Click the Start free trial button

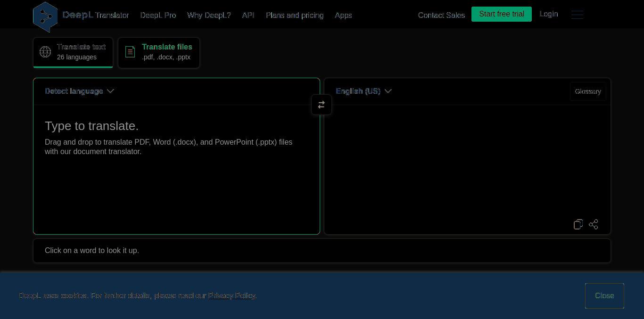[502, 14]
